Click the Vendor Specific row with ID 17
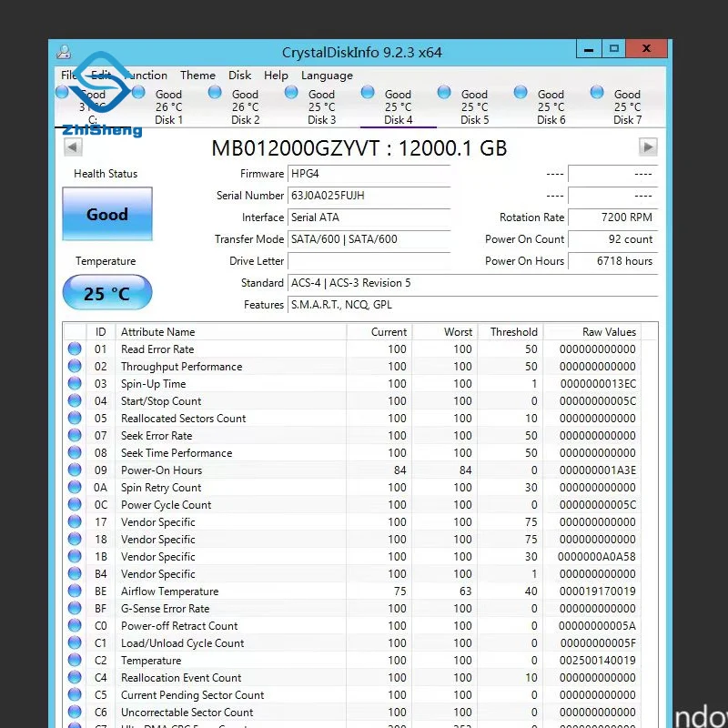This screenshot has height=728, width=728. point(352,521)
